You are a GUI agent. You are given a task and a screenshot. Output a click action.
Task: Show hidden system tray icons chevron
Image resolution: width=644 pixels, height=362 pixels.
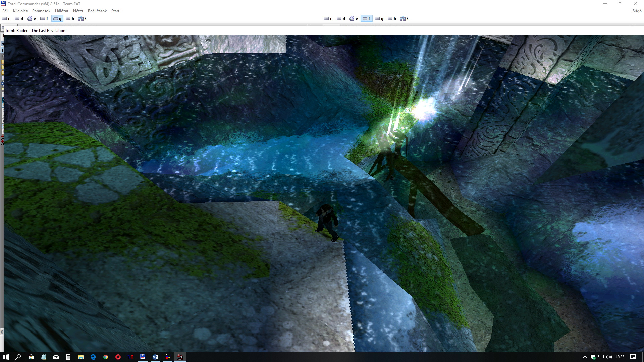(585, 357)
